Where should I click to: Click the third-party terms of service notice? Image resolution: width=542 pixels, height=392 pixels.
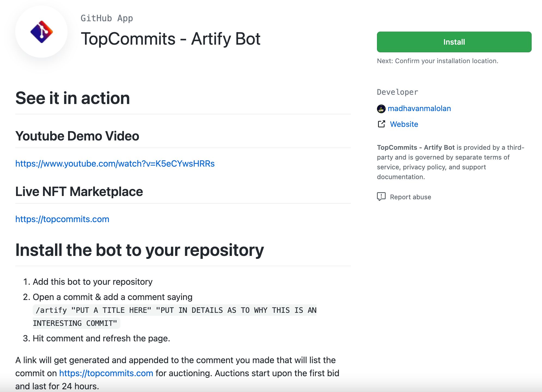click(x=451, y=162)
